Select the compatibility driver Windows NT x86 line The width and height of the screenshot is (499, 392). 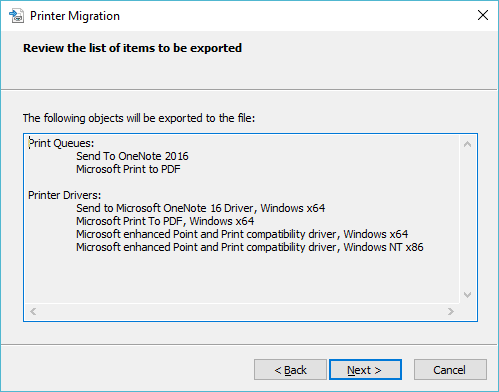pos(250,247)
